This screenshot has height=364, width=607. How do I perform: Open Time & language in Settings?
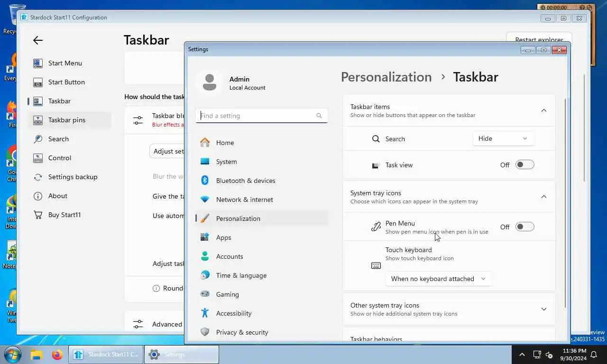tap(262, 275)
